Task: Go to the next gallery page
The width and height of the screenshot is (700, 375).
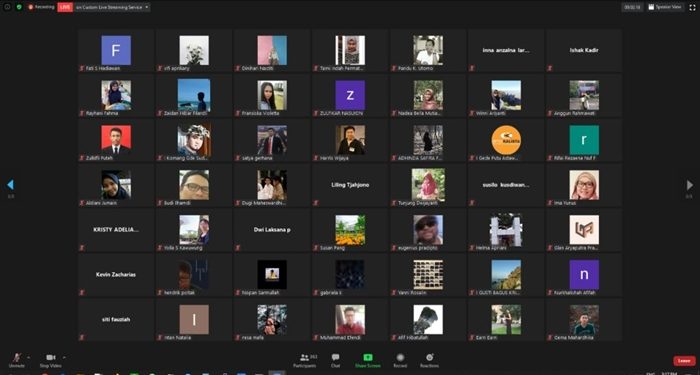Action: pyautogui.click(x=689, y=184)
